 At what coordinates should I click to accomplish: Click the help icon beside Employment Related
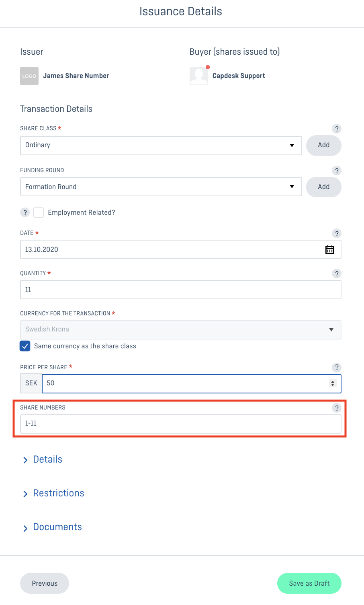(25, 212)
